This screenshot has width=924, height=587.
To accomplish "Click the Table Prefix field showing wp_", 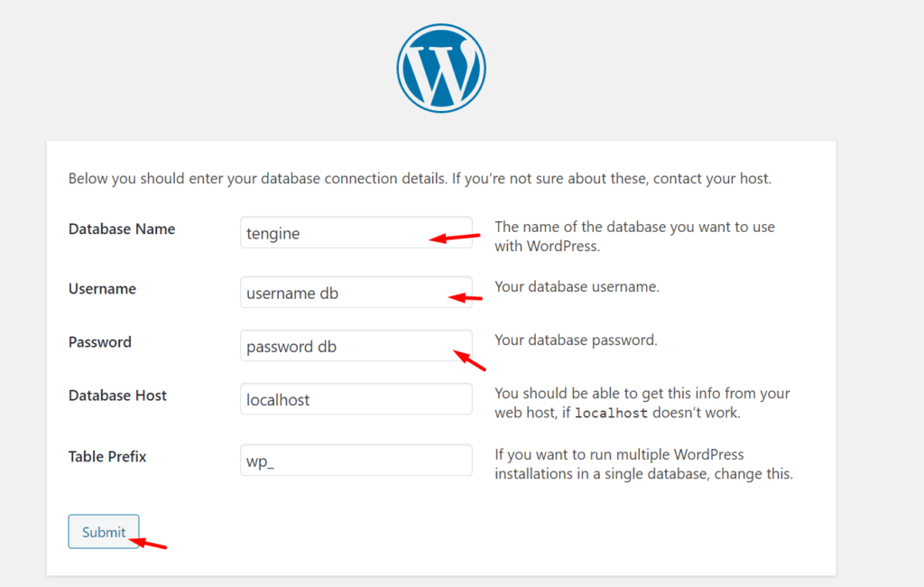I will click(x=356, y=461).
